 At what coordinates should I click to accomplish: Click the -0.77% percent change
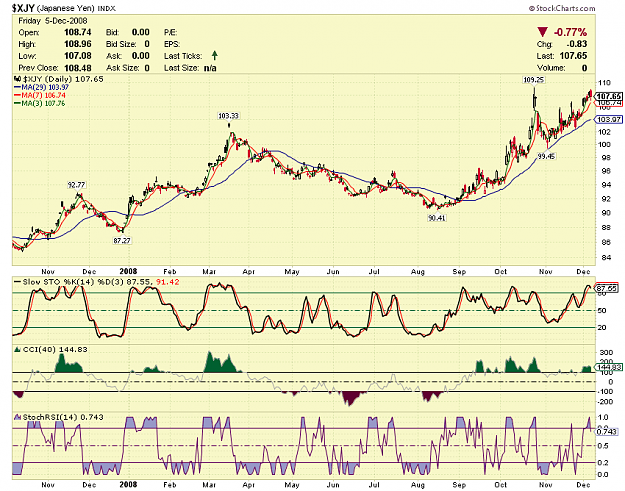click(x=570, y=32)
